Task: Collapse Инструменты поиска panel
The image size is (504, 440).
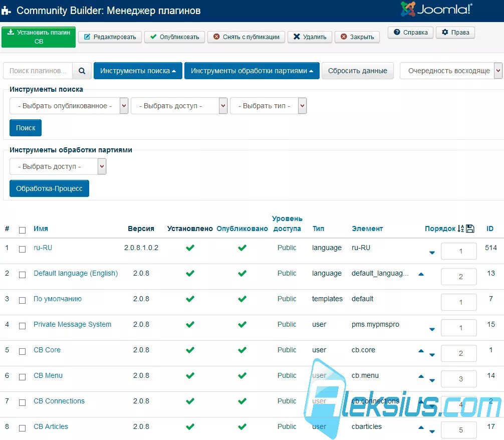Action: coord(138,71)
